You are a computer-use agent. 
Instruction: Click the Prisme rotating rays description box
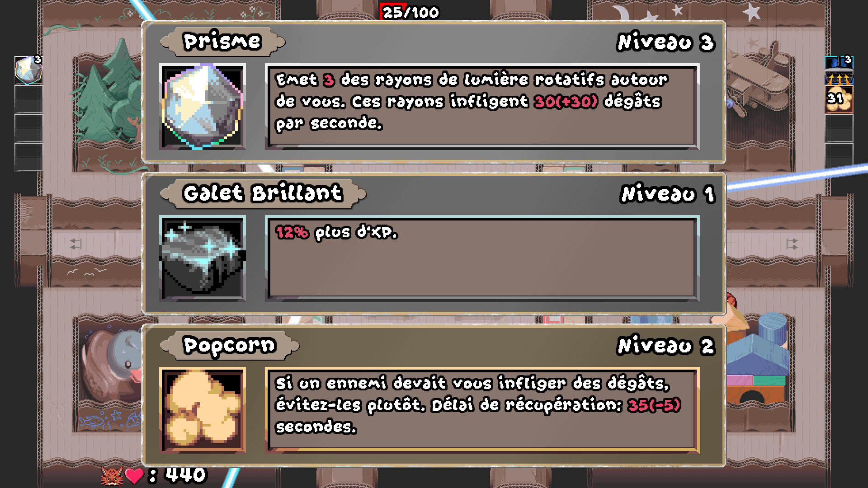[482, 107]
